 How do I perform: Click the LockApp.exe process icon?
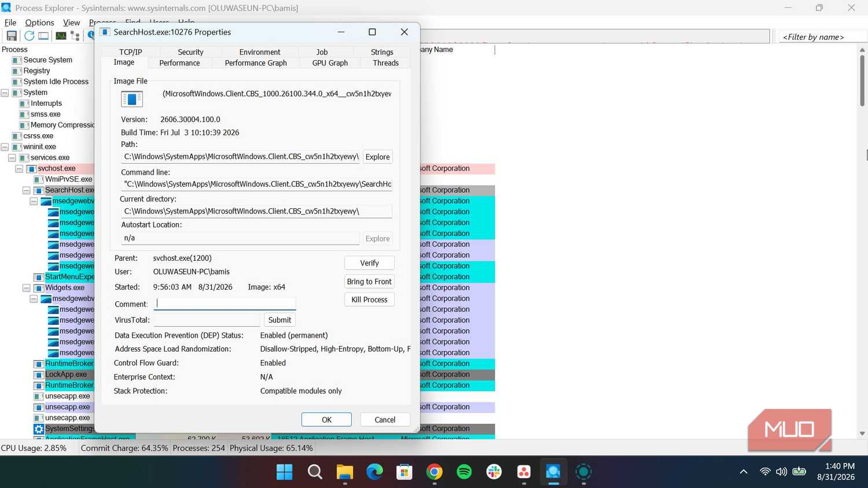[39, 375]
